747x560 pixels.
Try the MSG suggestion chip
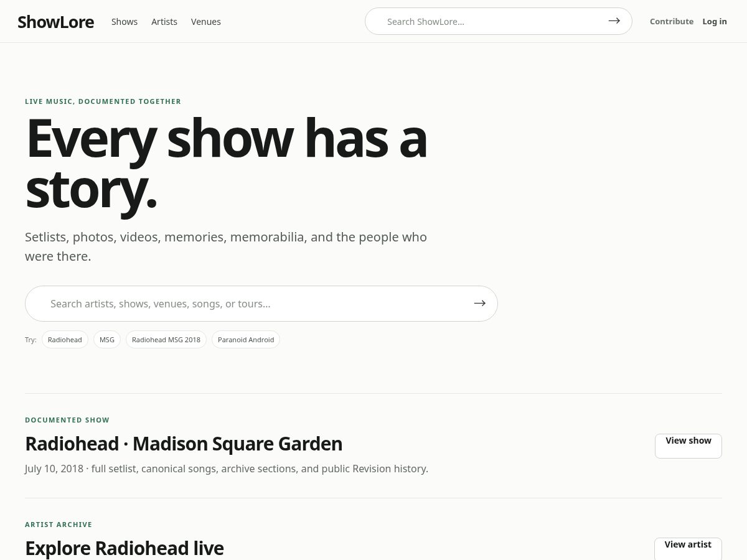coord(107,340)
